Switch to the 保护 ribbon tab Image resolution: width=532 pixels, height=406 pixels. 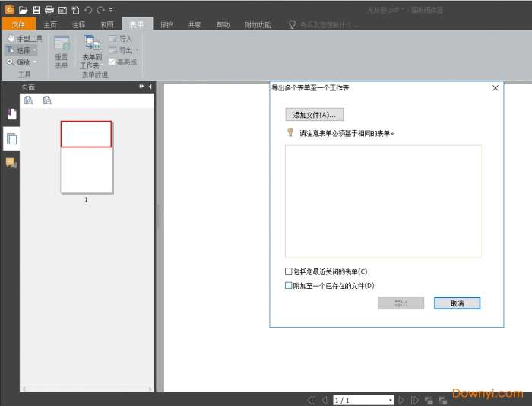tap(166, 24)
